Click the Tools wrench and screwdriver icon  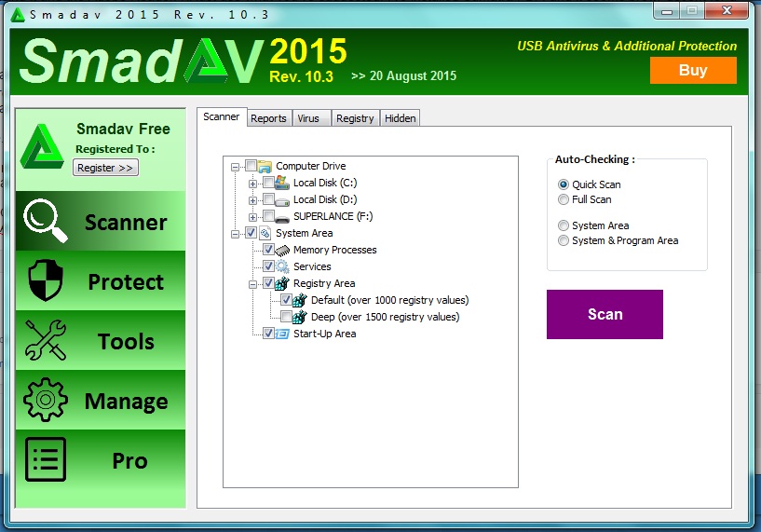click(x=45, y=340)
